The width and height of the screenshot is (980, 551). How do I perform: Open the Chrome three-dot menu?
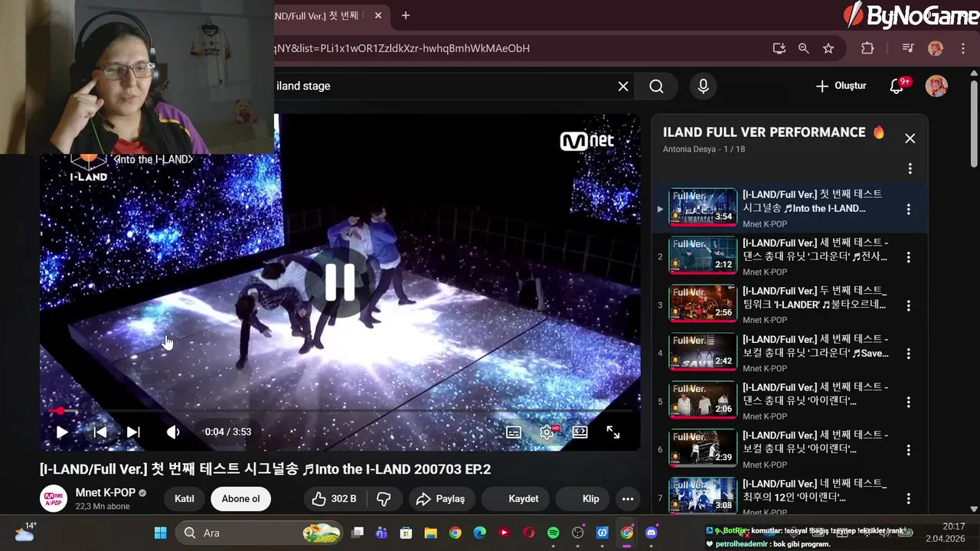point(963,48)
